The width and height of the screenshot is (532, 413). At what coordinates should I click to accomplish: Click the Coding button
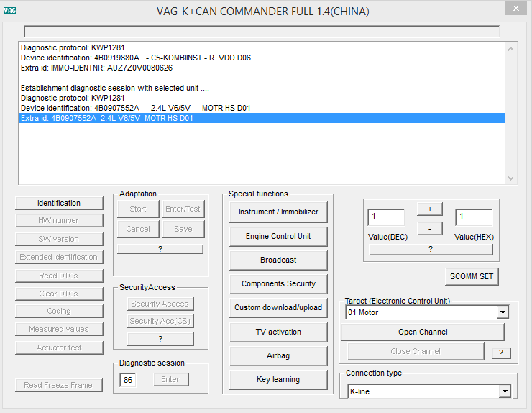59,311
